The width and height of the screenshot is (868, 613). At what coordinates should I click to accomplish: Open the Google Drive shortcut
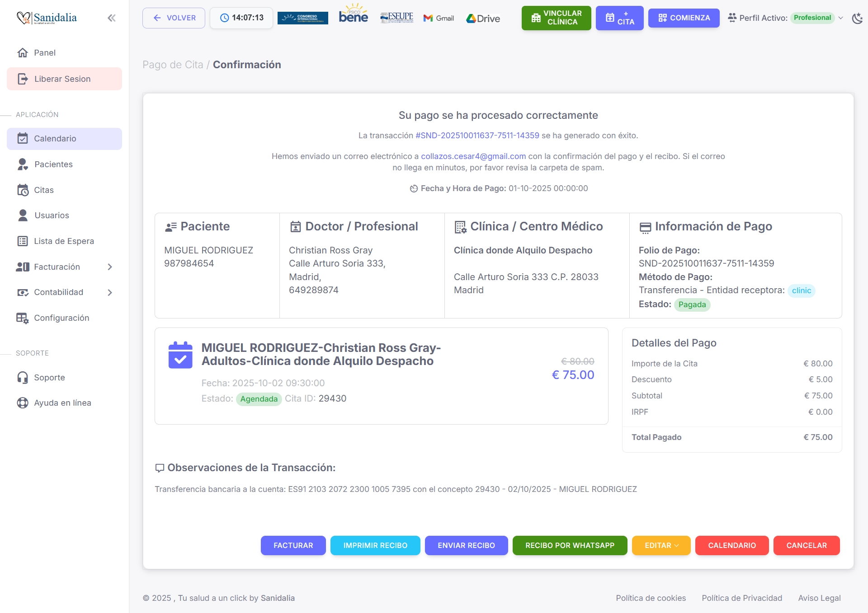click(x=483, y=19)
